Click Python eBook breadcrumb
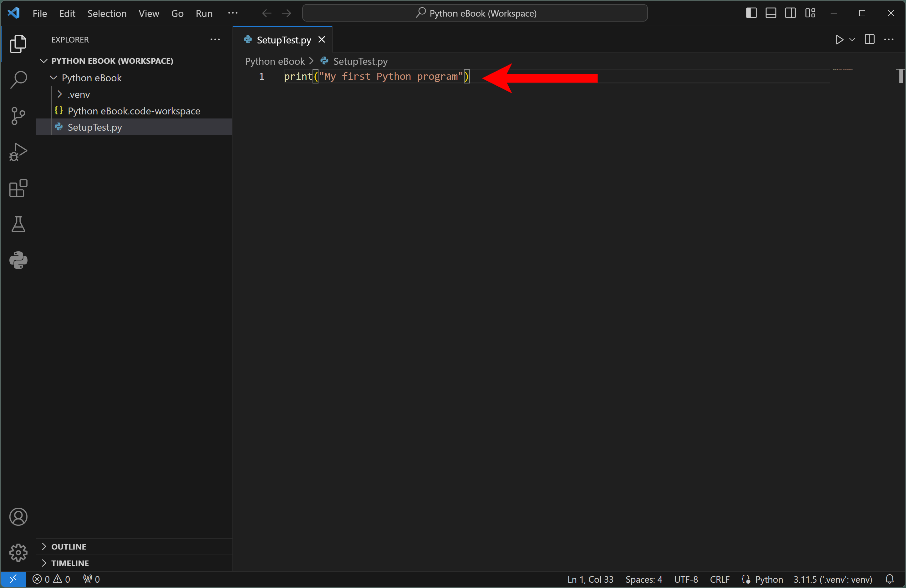This screenshot has height=588, width=906. [275, 61]
